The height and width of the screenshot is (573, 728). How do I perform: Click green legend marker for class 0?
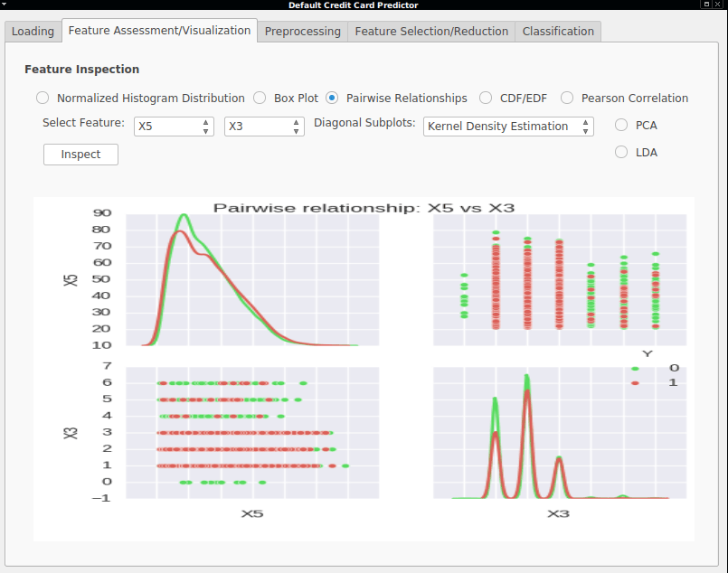[x=635, y=369]
